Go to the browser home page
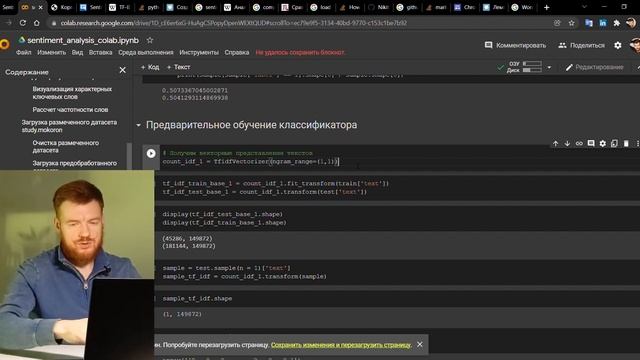640x360 pixels. click(37, 23)
